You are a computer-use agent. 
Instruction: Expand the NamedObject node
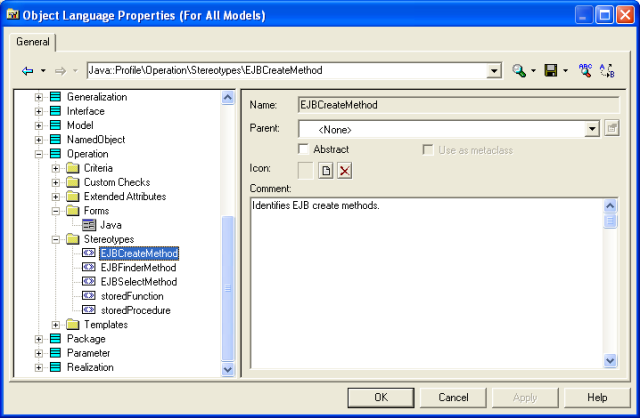coord(38,140)
